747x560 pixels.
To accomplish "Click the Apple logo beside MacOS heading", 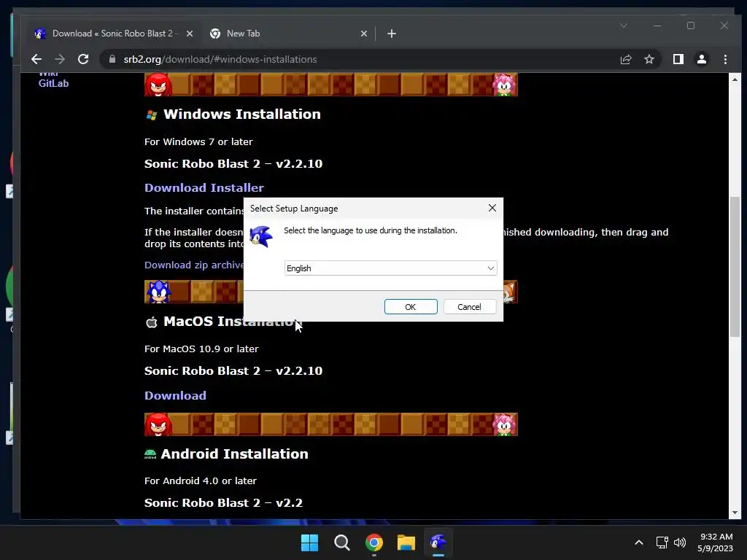I will (x=152, y=322).
